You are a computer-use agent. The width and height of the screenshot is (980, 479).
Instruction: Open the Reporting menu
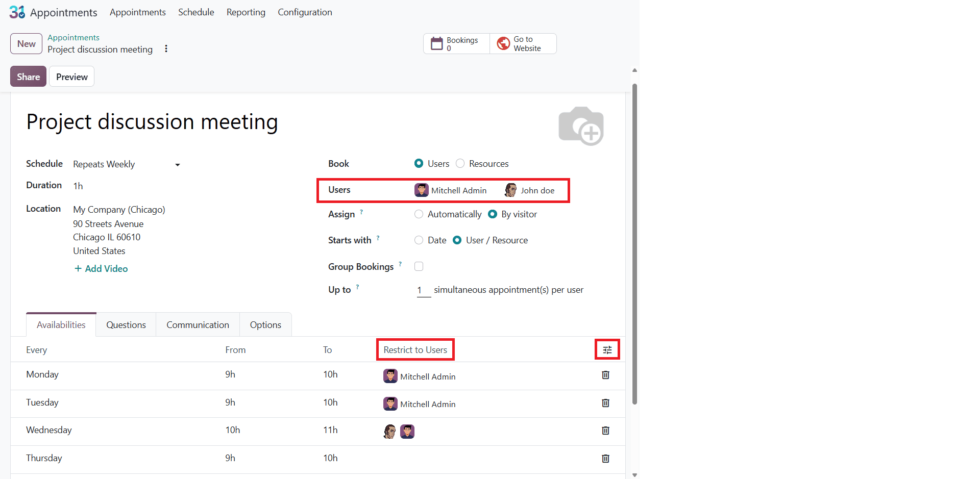[246, 12]
